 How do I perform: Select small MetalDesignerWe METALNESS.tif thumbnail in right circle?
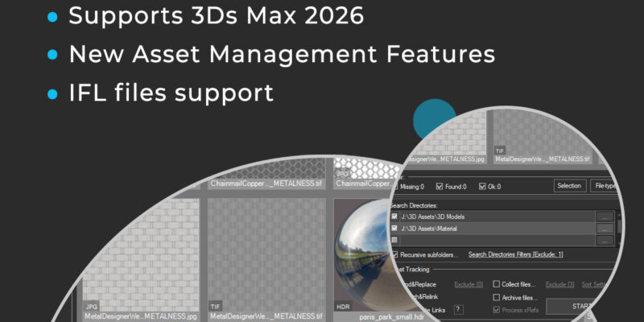[542, 137]
